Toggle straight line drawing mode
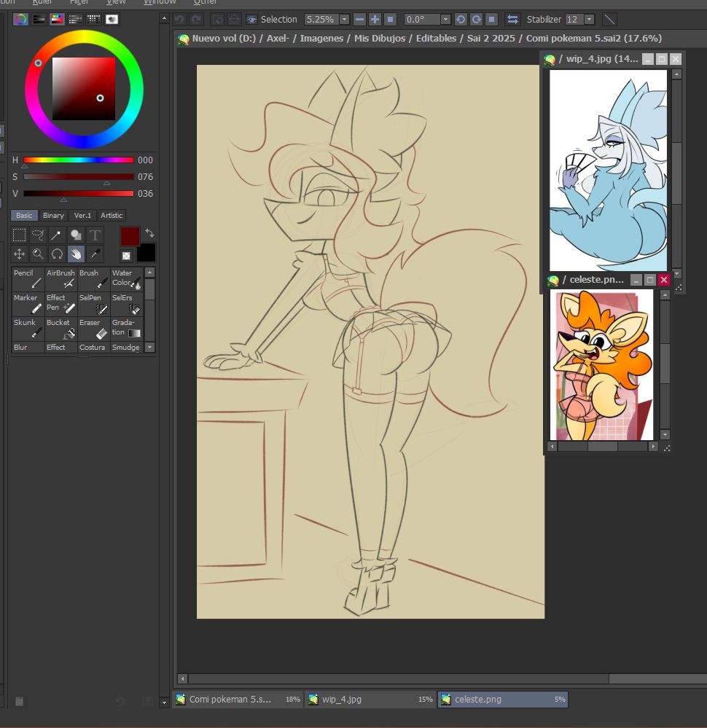707x728 pixels. pos(609,20)
